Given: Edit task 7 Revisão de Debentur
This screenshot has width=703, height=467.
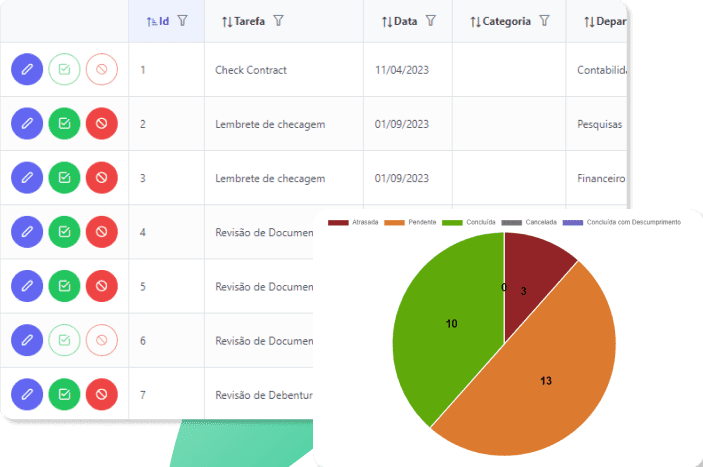Looking at the screenshot, I should click(x=27, y=394).
